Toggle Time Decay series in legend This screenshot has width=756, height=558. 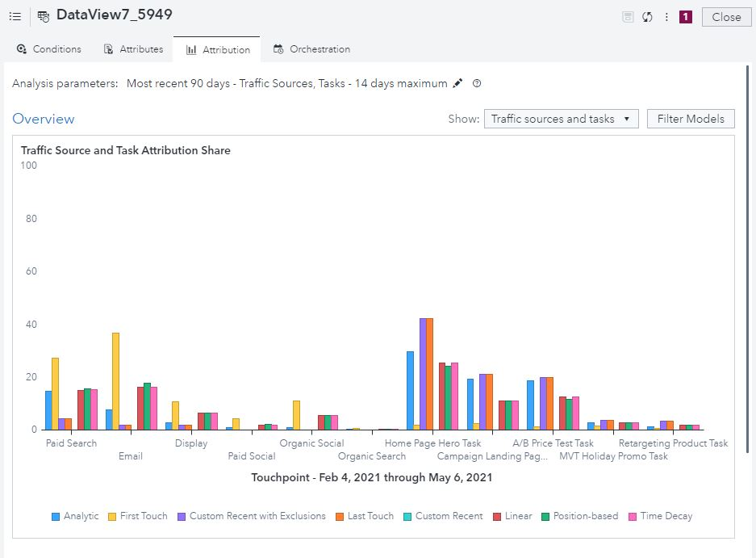660,516
